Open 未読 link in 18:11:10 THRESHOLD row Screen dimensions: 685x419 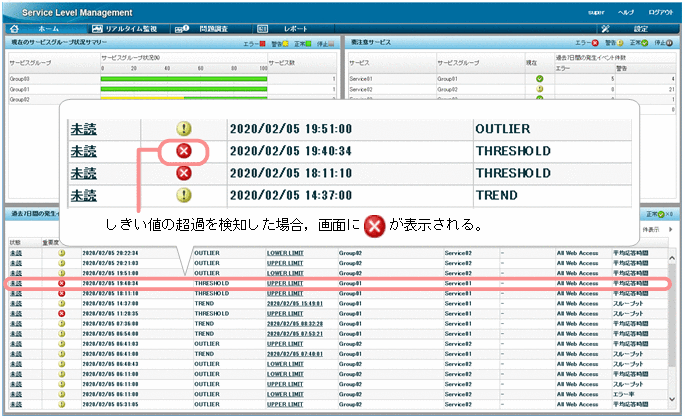click(15, 294)
